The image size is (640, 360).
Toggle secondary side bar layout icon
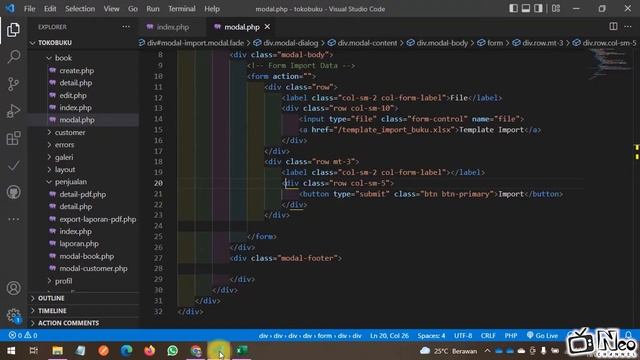coord(538,9)
